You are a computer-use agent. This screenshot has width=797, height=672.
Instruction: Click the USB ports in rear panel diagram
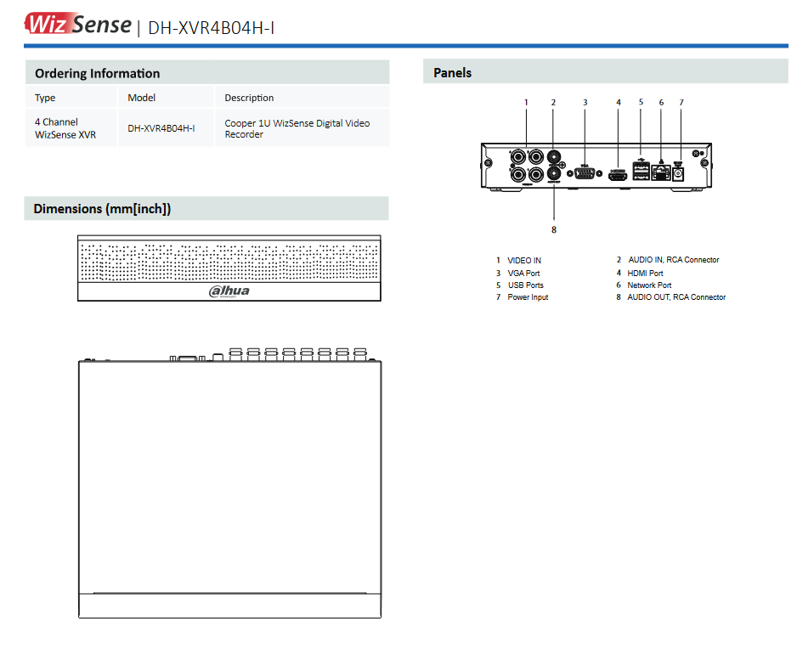click(x=641, y=171)
